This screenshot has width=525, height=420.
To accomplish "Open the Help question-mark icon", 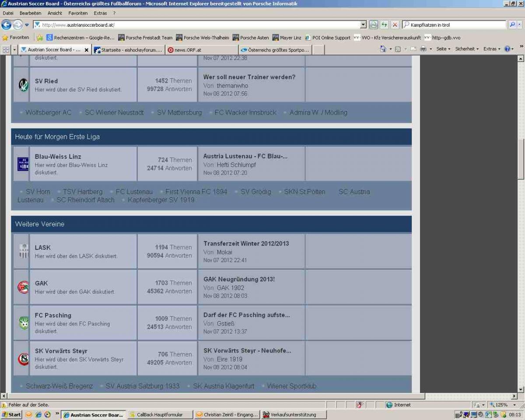I will pos(507,49).
